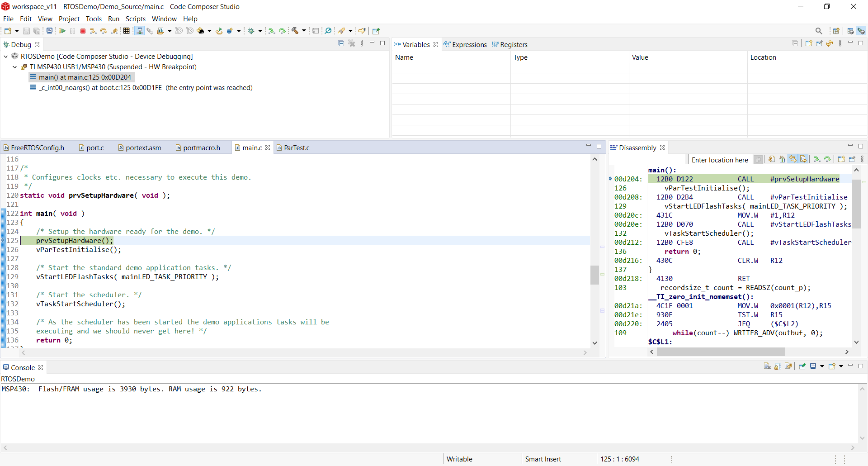Open the Scripts menu

[135, 19]
